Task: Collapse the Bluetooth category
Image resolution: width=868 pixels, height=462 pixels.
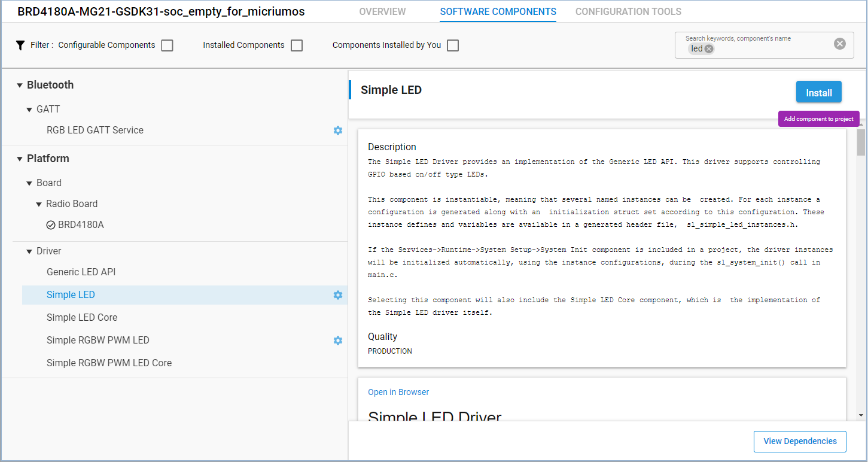Action: [x=20, y=86]
